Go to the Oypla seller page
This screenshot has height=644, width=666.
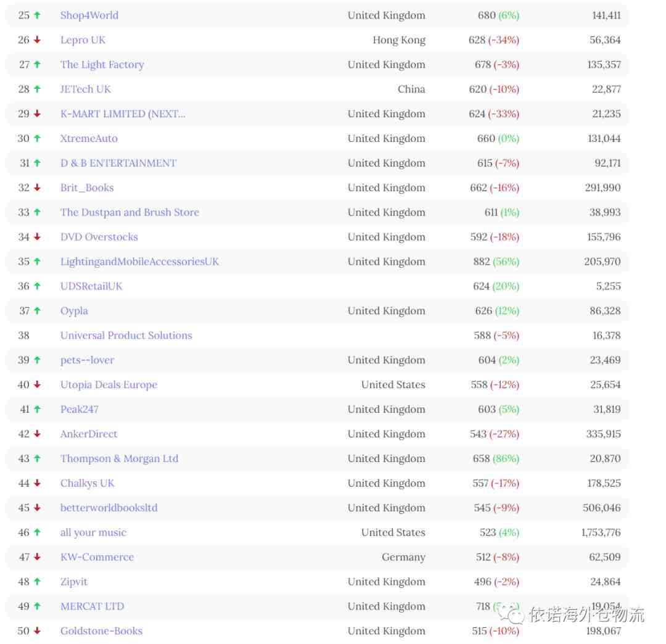(74, 311)
